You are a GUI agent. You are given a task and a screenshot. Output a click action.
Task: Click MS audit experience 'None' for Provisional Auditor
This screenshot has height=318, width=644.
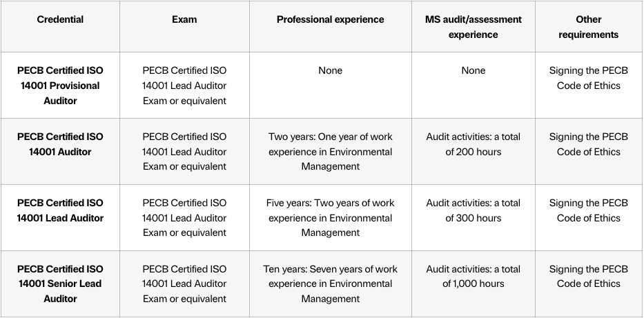click(x=473, y=70)
